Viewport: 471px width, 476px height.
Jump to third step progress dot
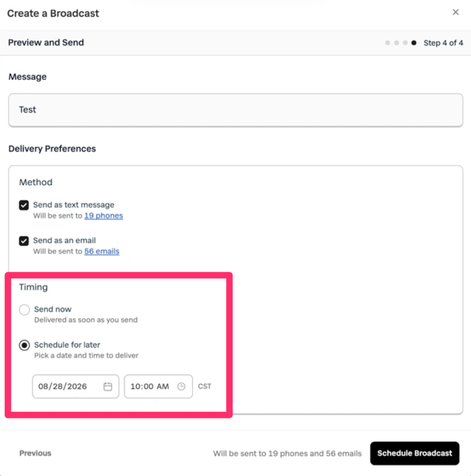405,43
